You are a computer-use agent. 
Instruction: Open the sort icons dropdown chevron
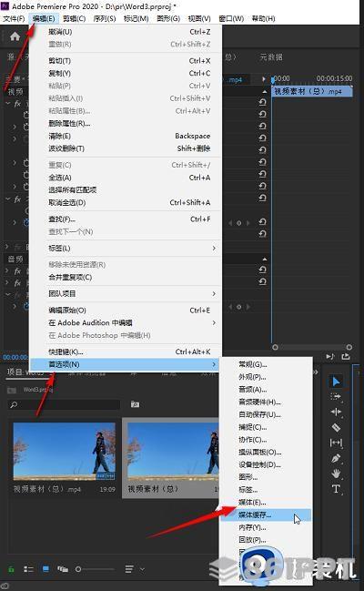pos(142,569)
